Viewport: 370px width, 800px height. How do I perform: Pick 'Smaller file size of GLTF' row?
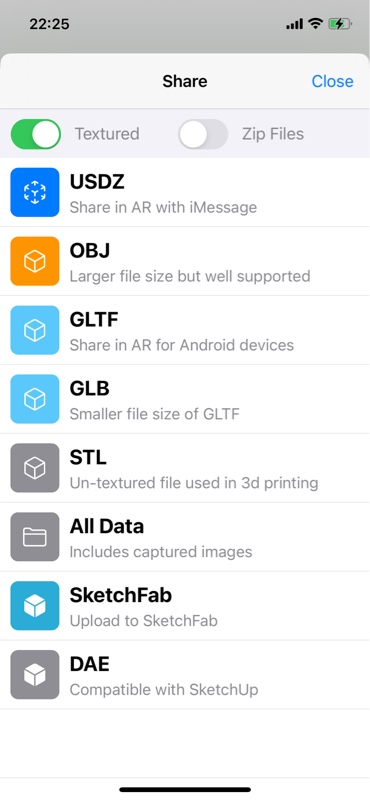tap(185, 399)
